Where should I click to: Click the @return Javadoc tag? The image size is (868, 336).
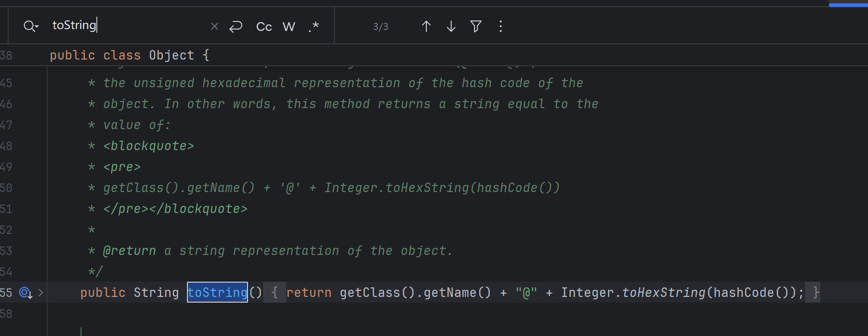[x=130, y=251]
